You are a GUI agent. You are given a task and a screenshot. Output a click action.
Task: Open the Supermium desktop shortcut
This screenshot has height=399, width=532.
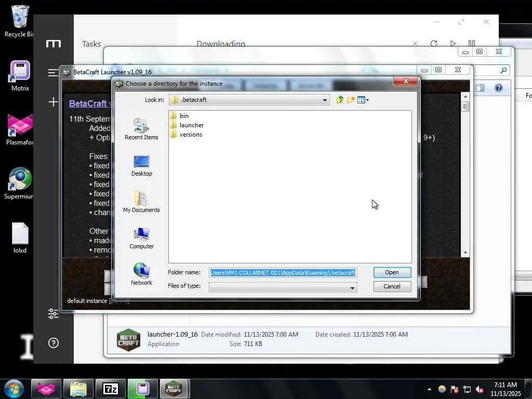(19, 183)
